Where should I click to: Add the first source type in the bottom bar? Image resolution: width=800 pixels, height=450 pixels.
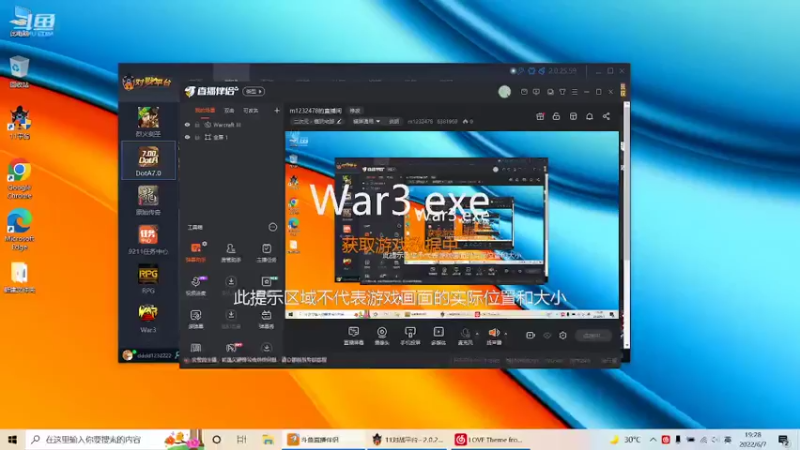pos(353,336)
